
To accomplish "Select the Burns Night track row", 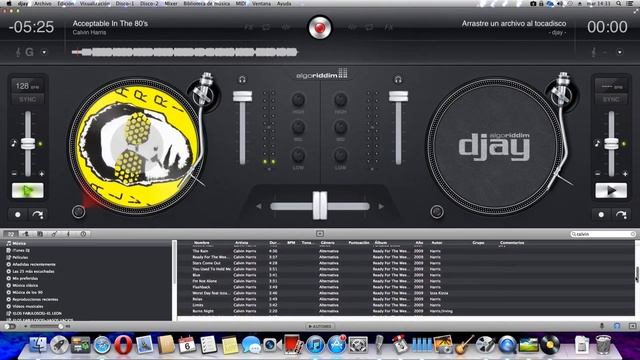I will coord(406,311).
